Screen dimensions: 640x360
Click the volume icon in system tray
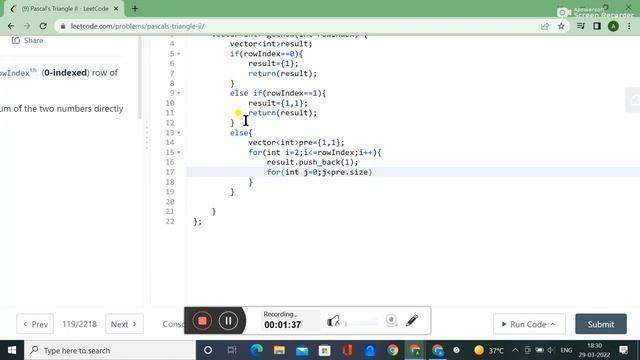(551, 350)
